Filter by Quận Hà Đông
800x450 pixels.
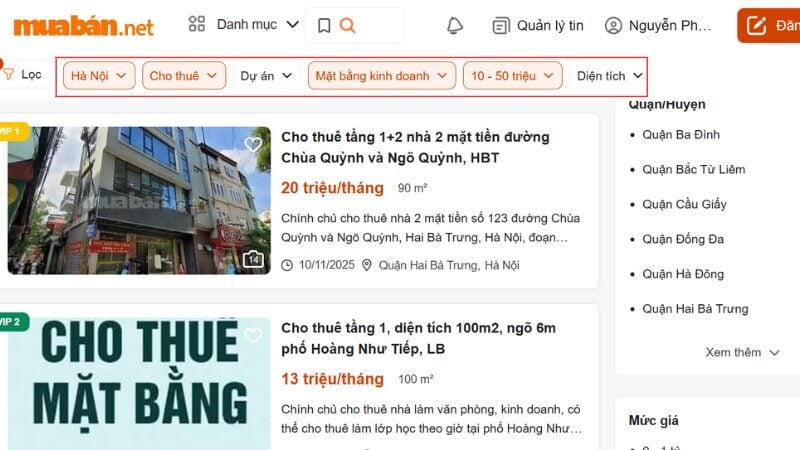tap(683, 274)
